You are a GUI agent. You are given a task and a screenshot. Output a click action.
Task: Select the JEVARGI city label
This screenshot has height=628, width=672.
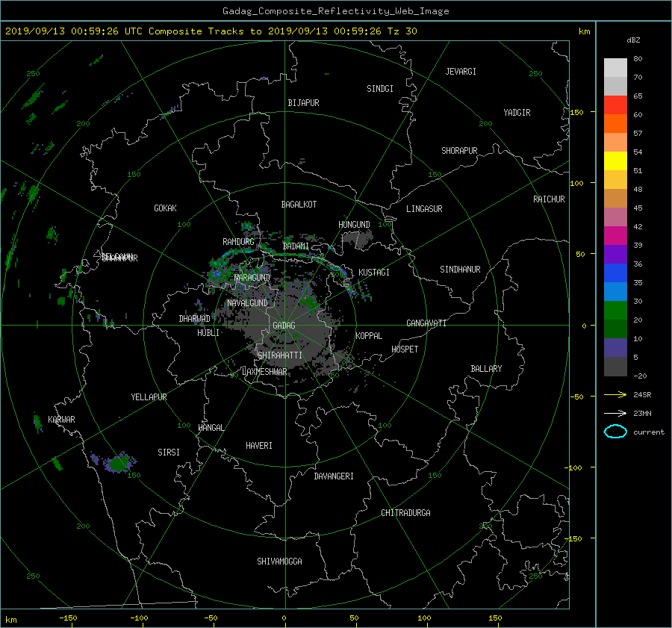[461, 72]
